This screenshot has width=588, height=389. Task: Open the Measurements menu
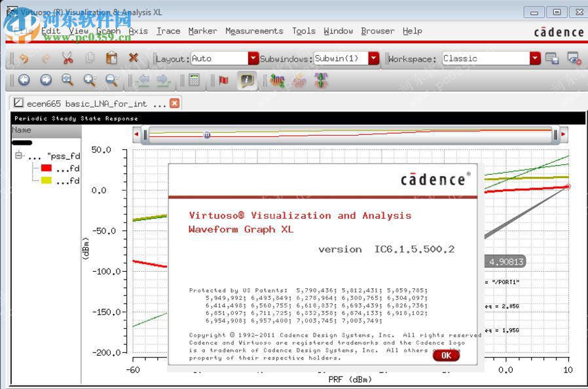(255, 31)
